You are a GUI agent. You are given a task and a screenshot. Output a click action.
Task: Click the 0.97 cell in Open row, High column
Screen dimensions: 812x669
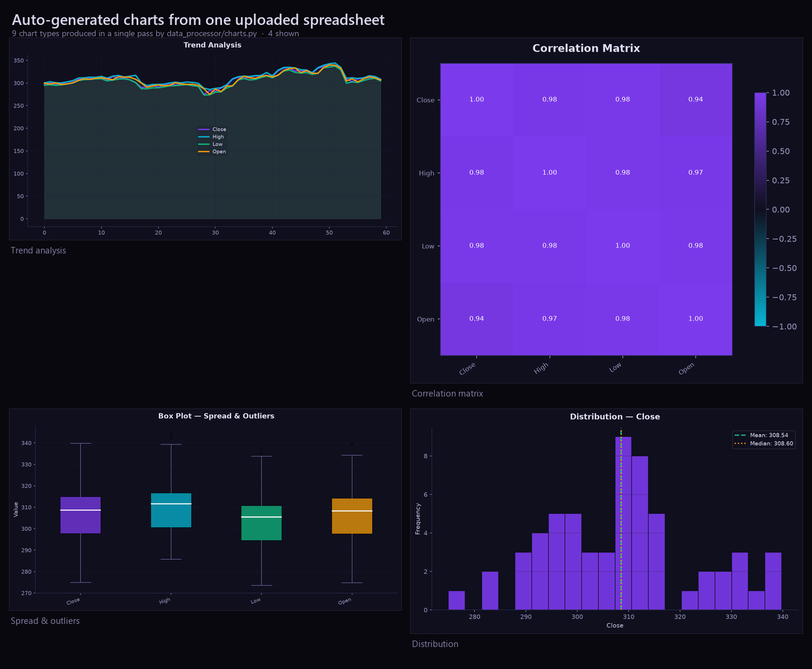(x=550, y=319)
